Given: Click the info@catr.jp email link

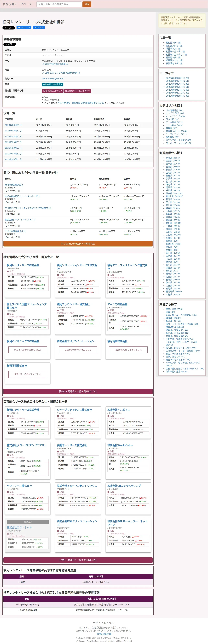Looking at the screenshot, I should coord(104,634).
